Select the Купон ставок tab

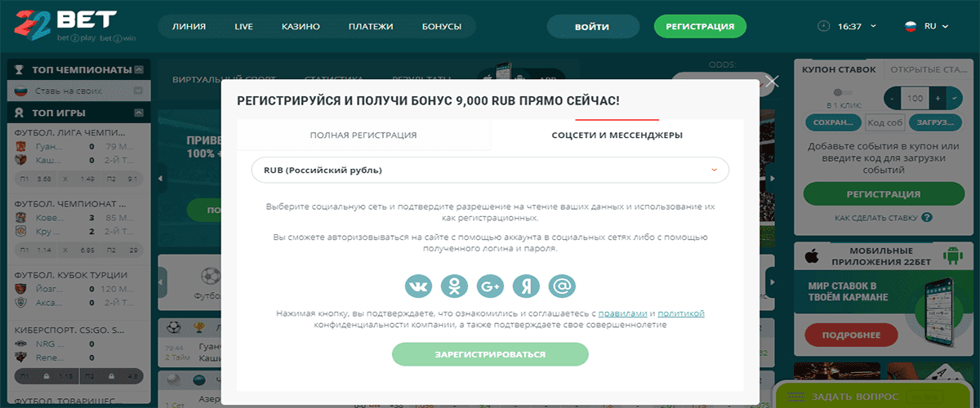click(x=839, y=70)
